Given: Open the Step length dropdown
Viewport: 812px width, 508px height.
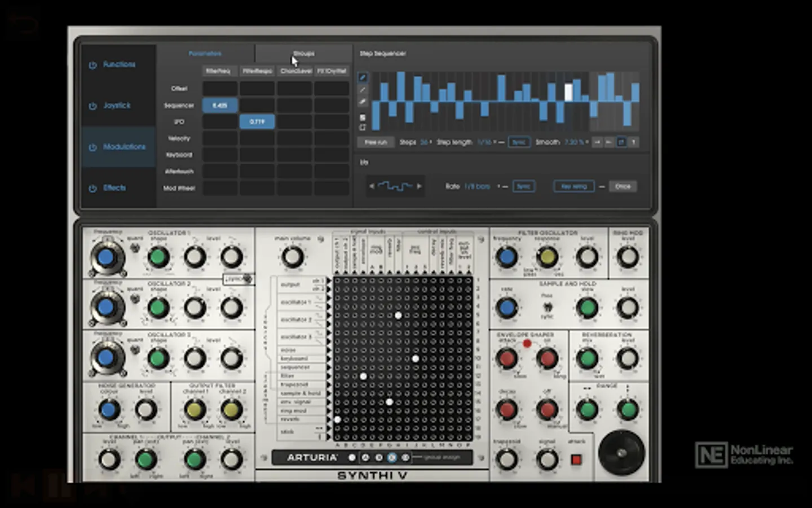Looking at the screenshot, I should (x=488, y=142).
